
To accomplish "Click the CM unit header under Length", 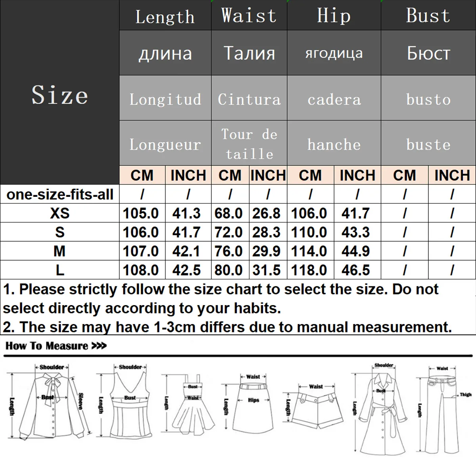I will [142, 175].
